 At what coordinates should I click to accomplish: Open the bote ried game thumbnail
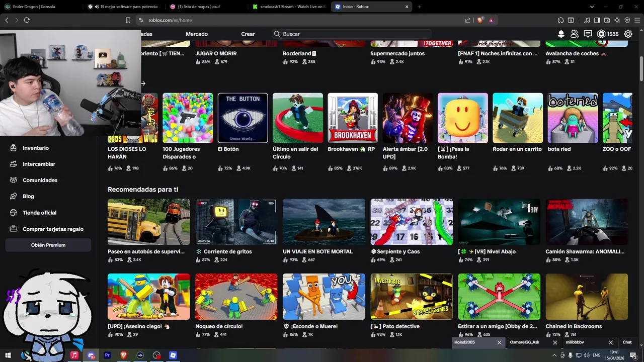point(573,118)
